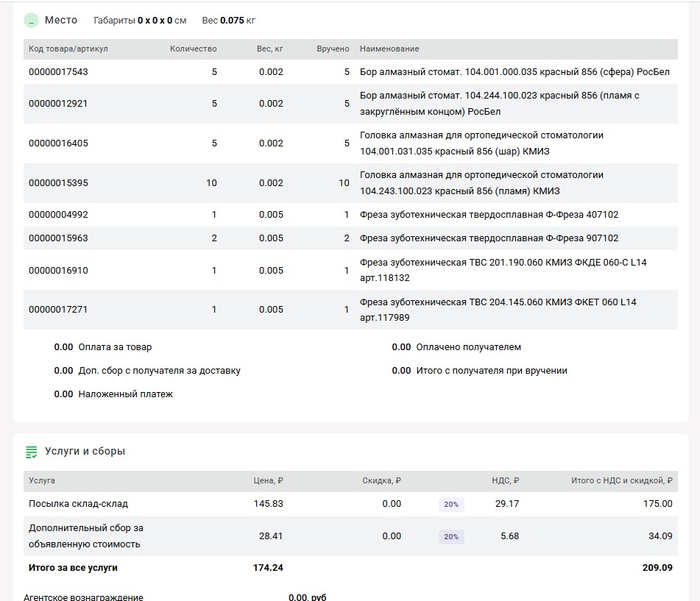Select item code 0000017543
Screen dimensions: 700x601
[58, 72]
